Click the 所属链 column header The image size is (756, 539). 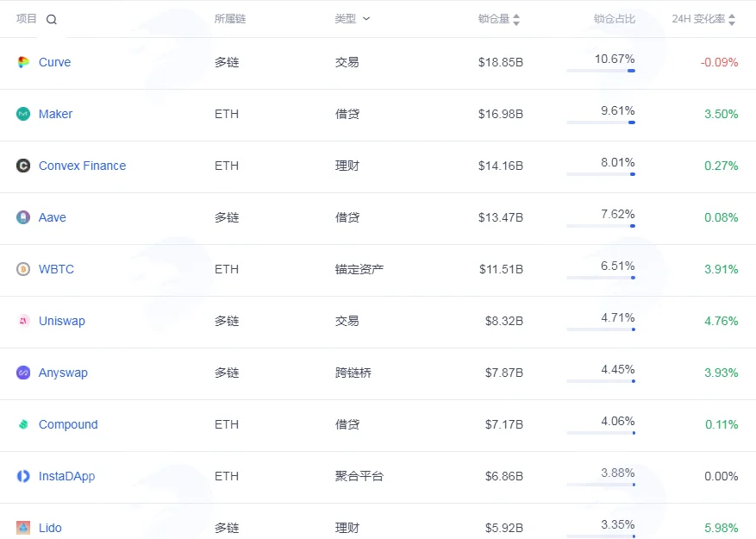[x=230, y=19]
